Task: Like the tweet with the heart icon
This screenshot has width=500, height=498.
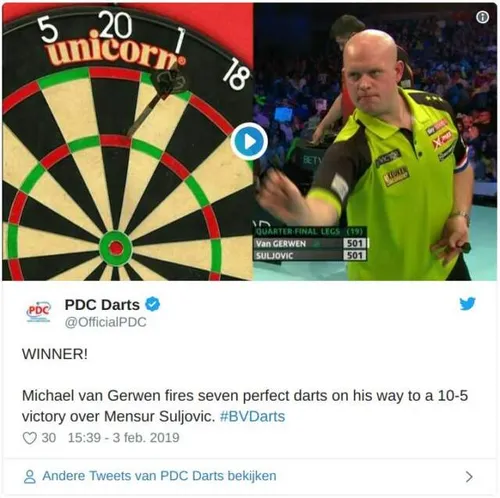Action: 29,438
